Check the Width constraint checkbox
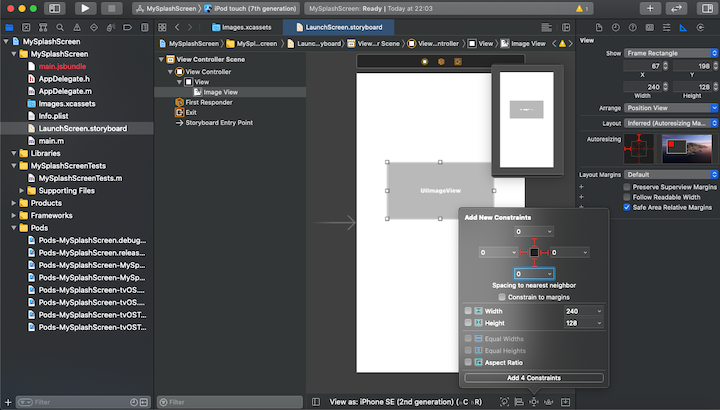 [469, 310]
